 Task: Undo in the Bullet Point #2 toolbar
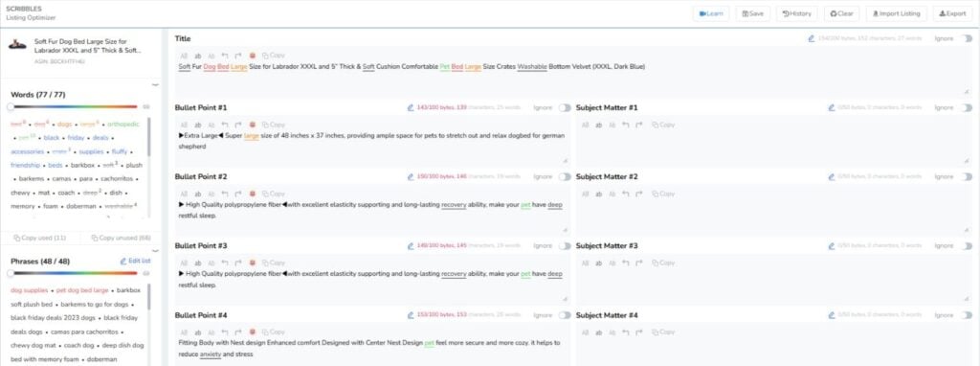[x=224, y=194]
